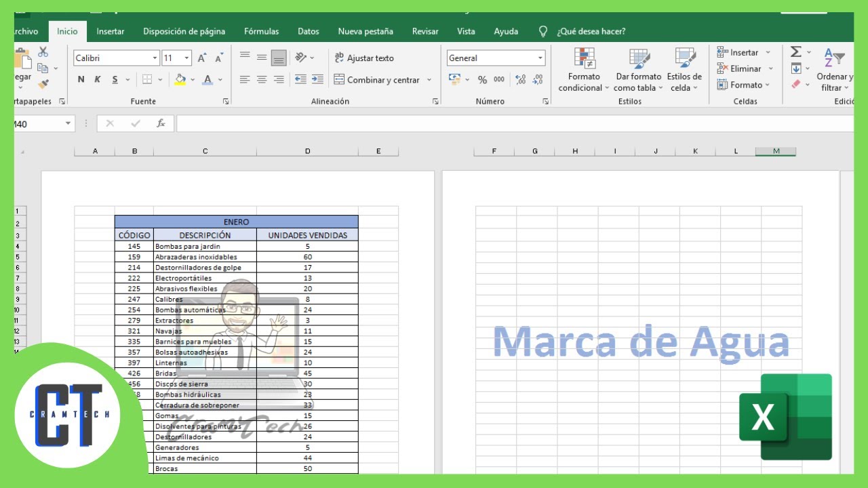This screenshot has width=868, height=488.
Task: Open Fuente dialog launcher
Action: click(x=226, y=102)
